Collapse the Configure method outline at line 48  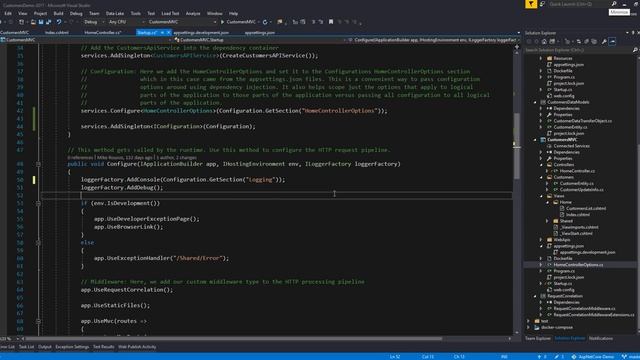pos(38,164)
